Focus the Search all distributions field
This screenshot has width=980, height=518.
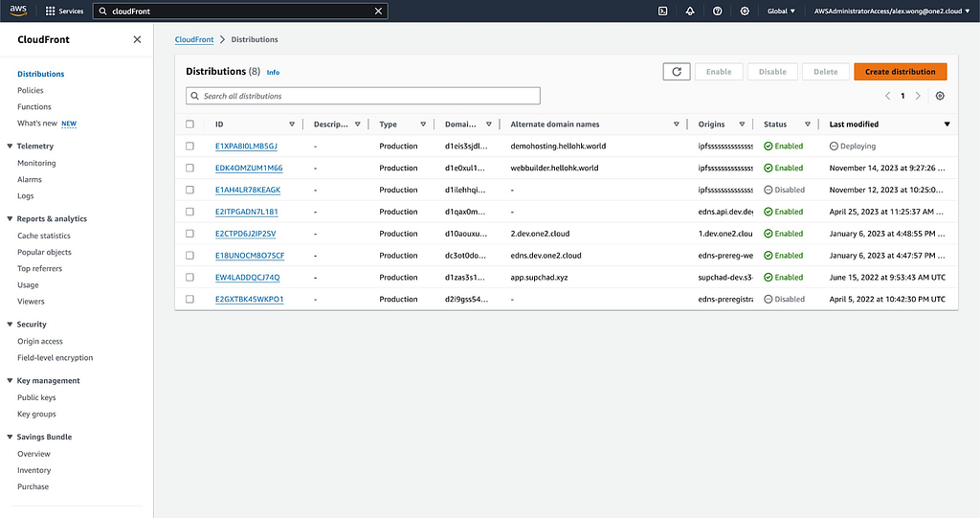point(363,96)
